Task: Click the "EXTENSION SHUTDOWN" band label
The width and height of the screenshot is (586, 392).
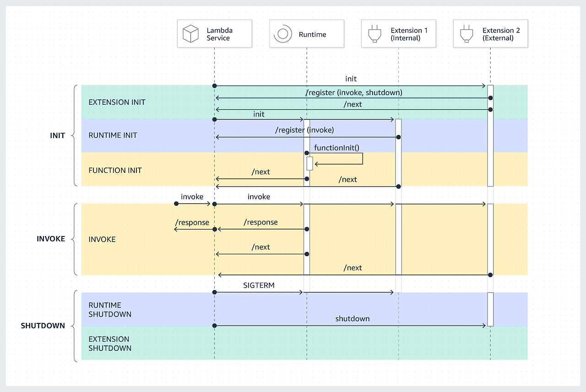Action: click(x=110, y=344)
